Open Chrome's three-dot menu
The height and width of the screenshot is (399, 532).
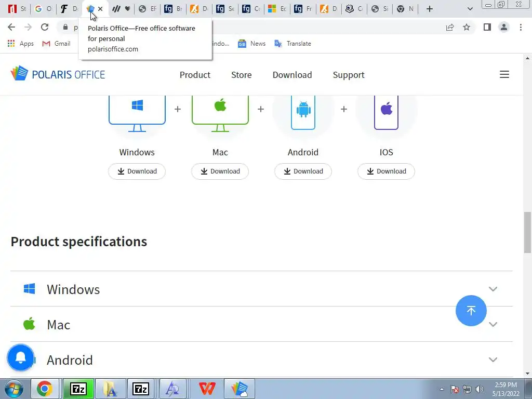pyautogui.click(x=521, y=27)
